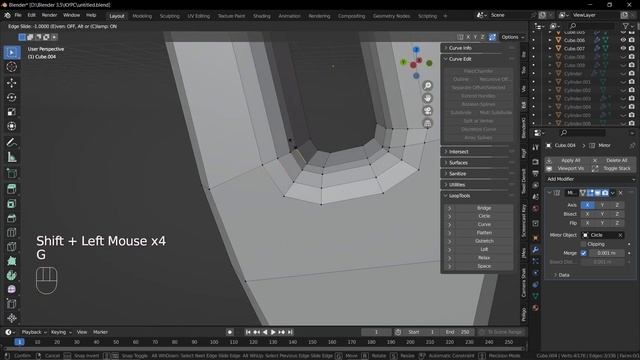Click the LoopTools Relax button
The image size is (640, 360).
[484, 258]
